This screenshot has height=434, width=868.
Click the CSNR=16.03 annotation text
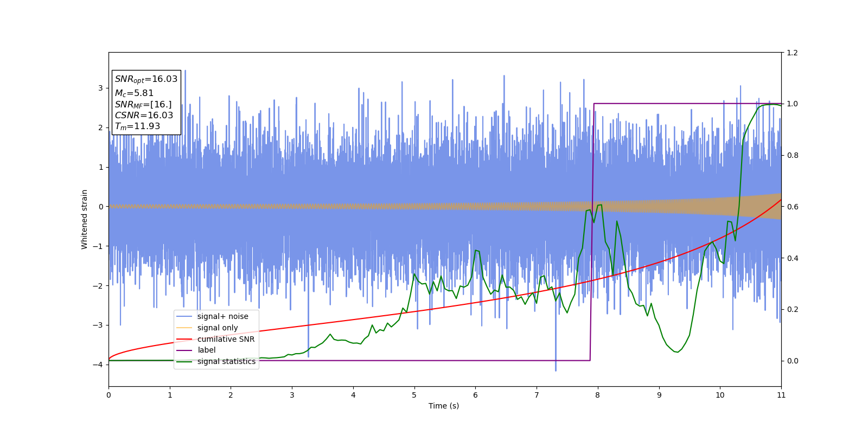(144, 116)
